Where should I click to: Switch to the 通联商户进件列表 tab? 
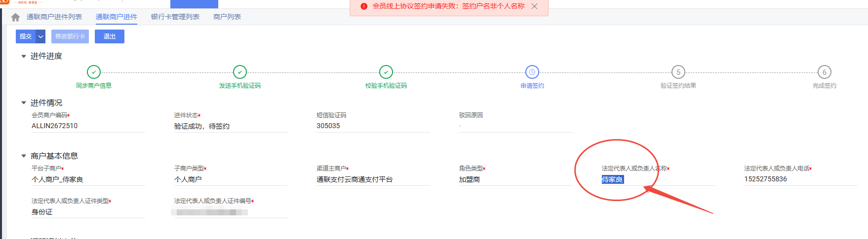[x=54, y=17]
